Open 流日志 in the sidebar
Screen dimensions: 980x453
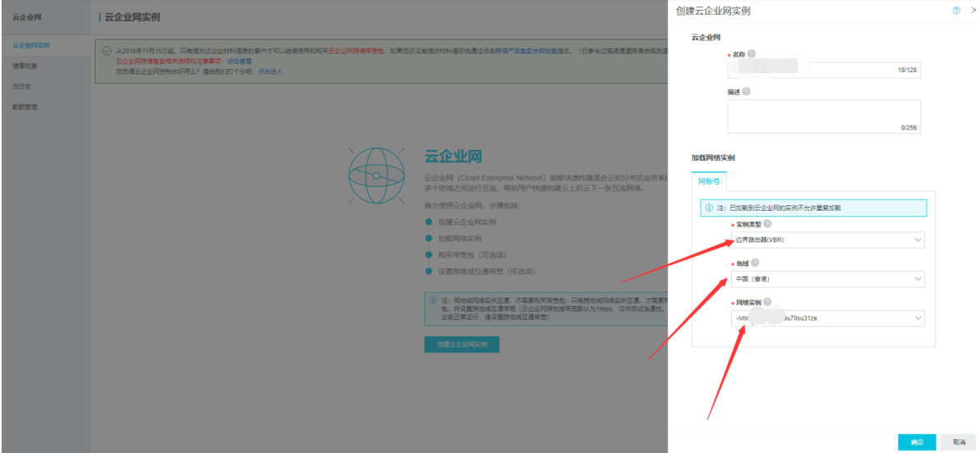[22, 86]
